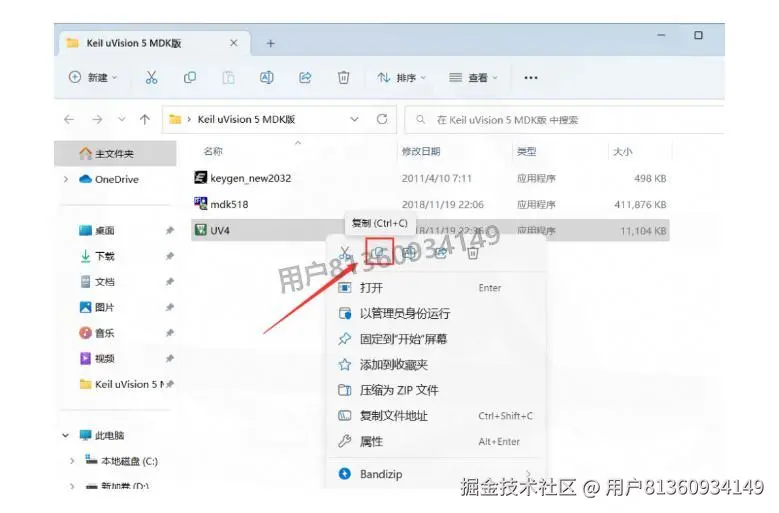Click the Cut icon in the top toolbar

151,77
